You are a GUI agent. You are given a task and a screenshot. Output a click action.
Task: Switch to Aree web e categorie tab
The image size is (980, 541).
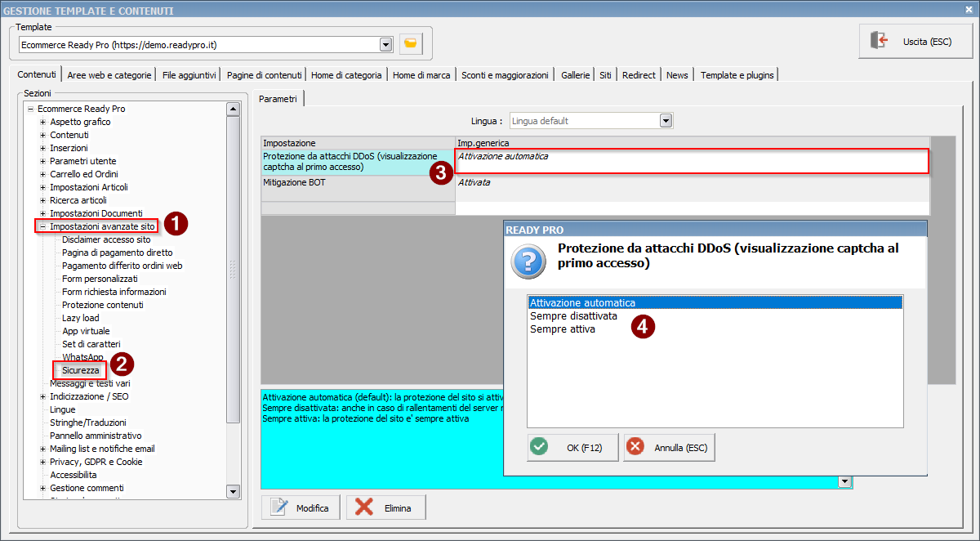point(109,75)
